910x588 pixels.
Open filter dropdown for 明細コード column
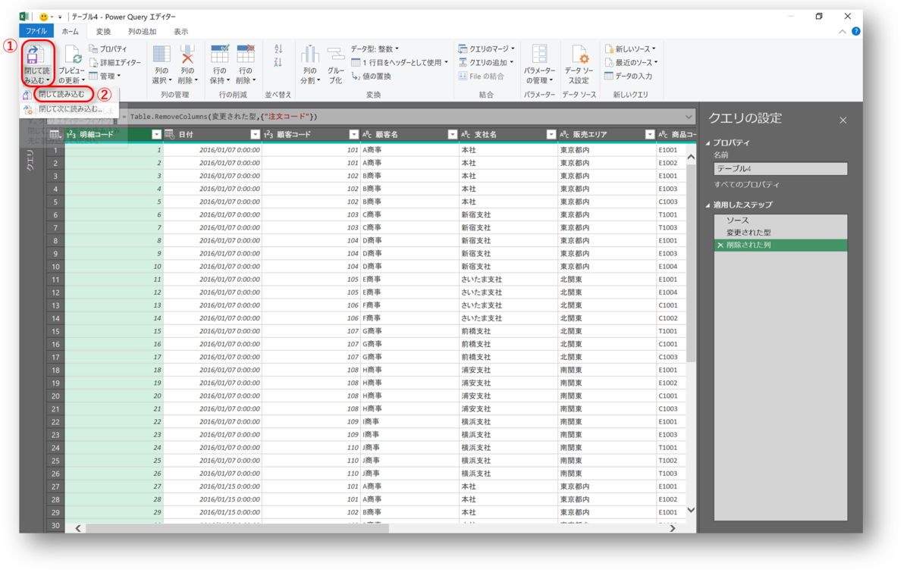(156, 135)
